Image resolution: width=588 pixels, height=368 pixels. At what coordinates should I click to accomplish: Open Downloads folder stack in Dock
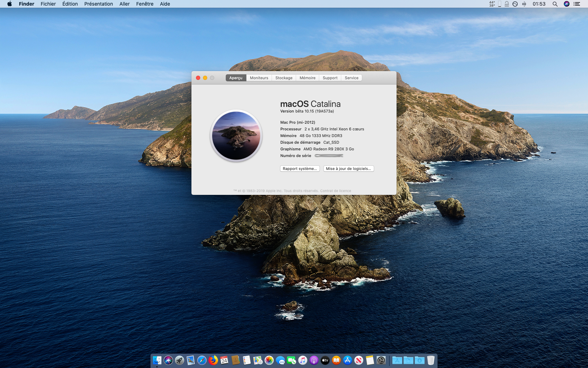click(x=420, y=360)
